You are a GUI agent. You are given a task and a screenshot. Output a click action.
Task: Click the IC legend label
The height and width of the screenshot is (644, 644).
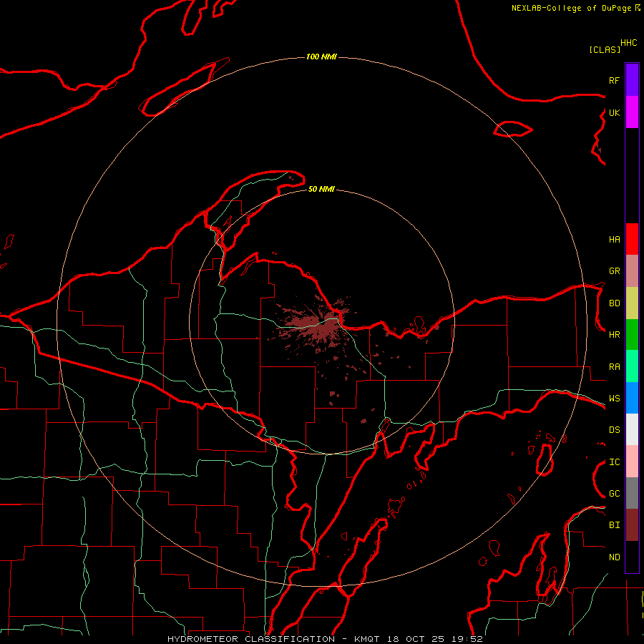pyautogui.click(x=614, y=462)
